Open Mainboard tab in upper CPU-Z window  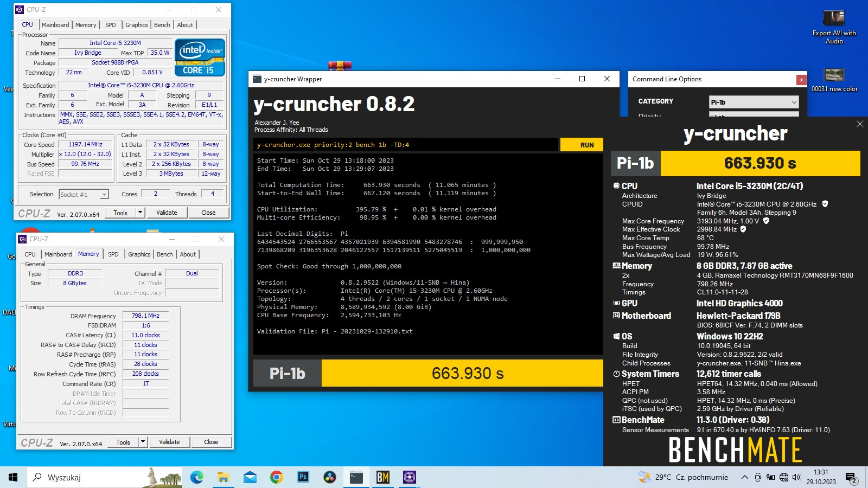(x=55, y=25)
